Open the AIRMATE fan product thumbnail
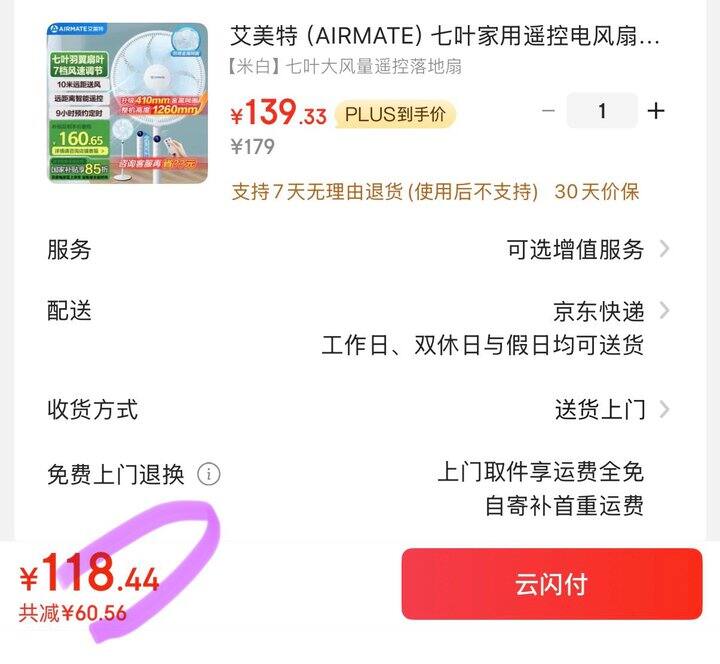This screenshot has height=664, width=720. [128, 103]
